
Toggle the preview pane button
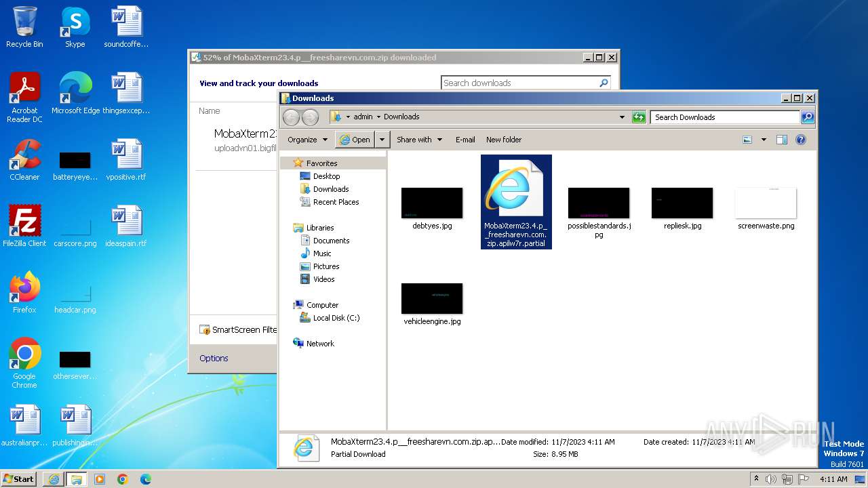(x=781, y=140)
